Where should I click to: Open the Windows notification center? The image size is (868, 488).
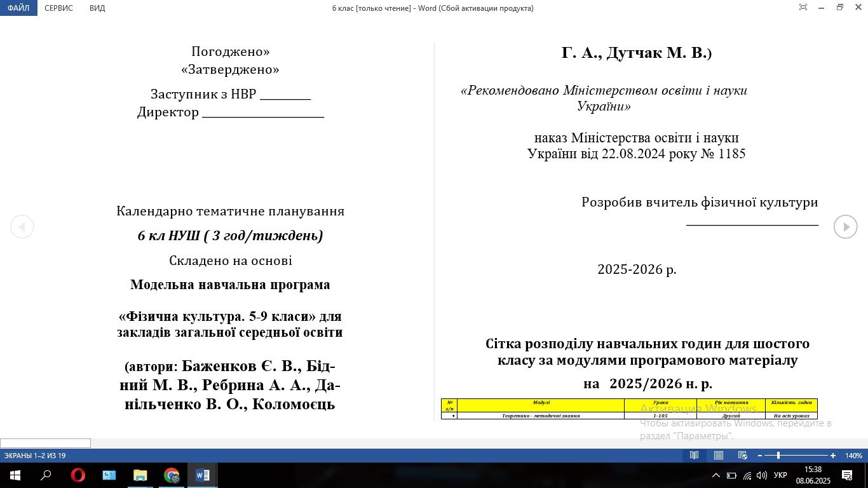[x=847, y=475]
